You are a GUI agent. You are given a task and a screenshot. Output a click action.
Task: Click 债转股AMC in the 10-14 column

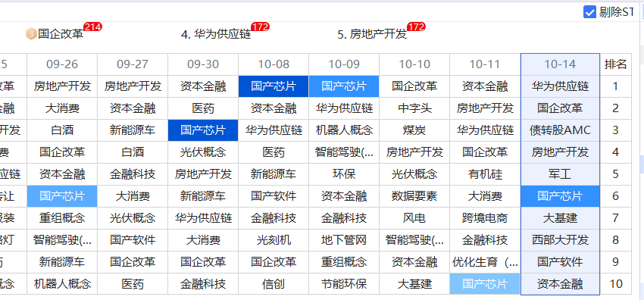tap(560, 130)
